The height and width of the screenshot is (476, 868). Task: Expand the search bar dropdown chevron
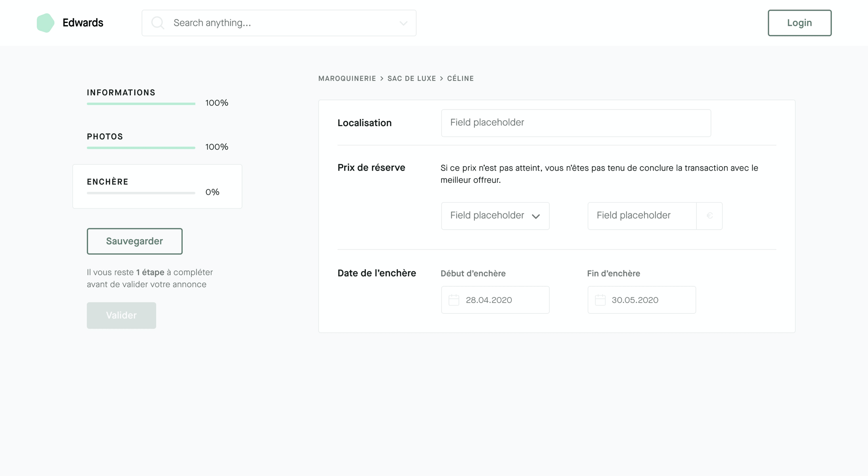(x=403, y=23)
